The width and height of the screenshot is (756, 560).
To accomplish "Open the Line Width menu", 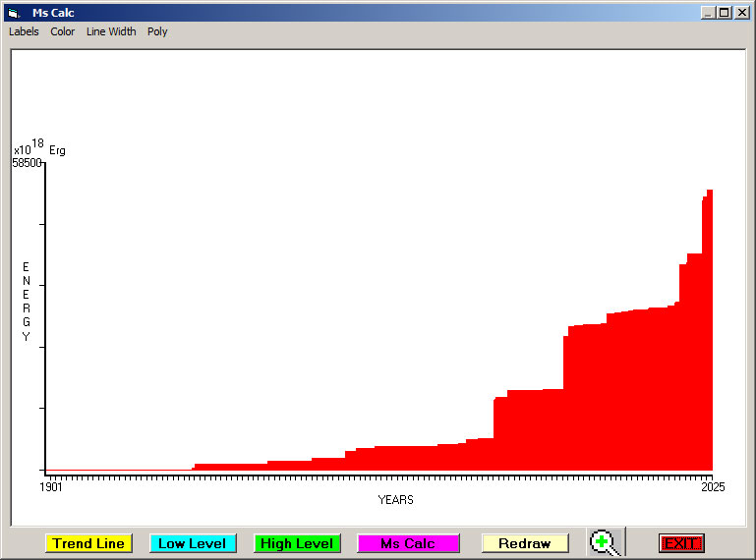I will tap(111, 31).
